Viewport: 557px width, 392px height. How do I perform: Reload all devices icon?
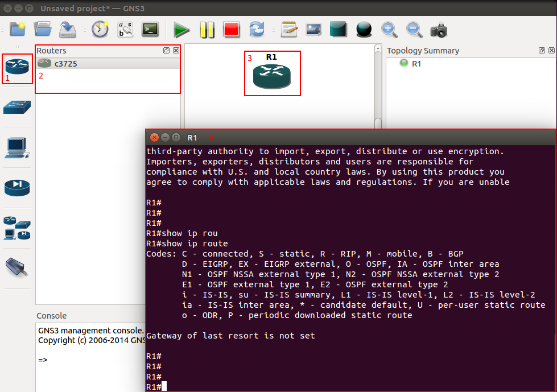click(x=257, y=29)
